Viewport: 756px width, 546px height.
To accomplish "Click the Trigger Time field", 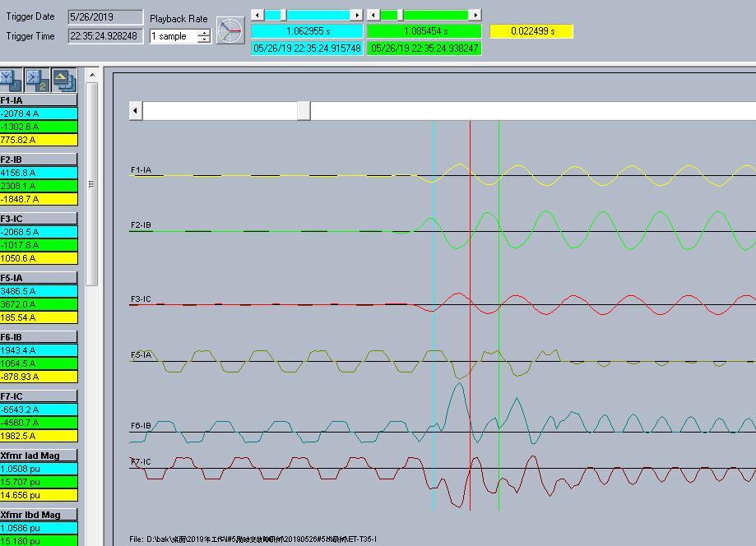I will click(x=105, y=36).
